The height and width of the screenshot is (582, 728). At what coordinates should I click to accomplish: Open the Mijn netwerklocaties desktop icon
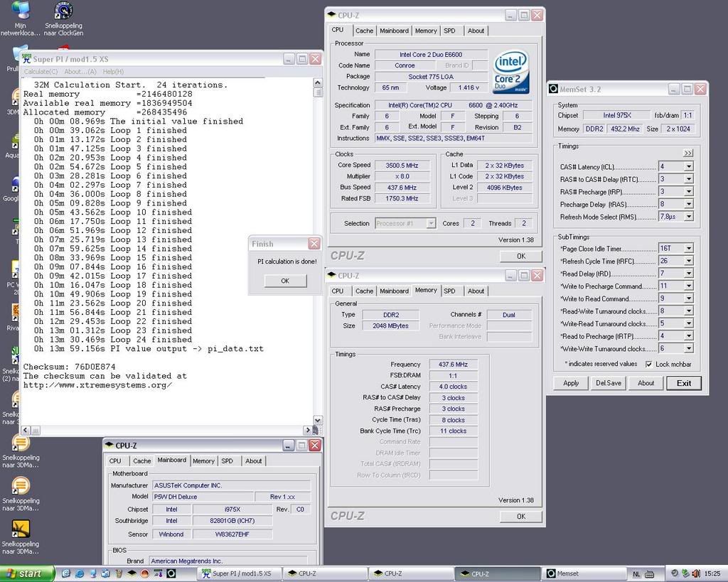[21, 18]
